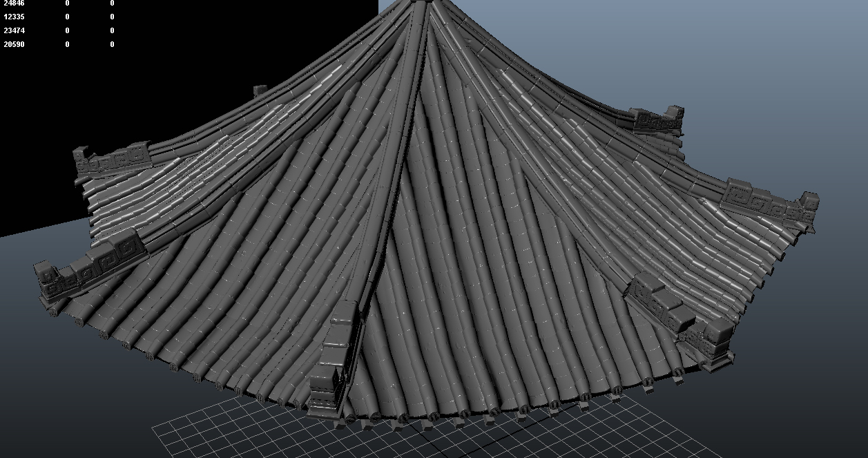Select the roof apex finial at top

(419, 3)
